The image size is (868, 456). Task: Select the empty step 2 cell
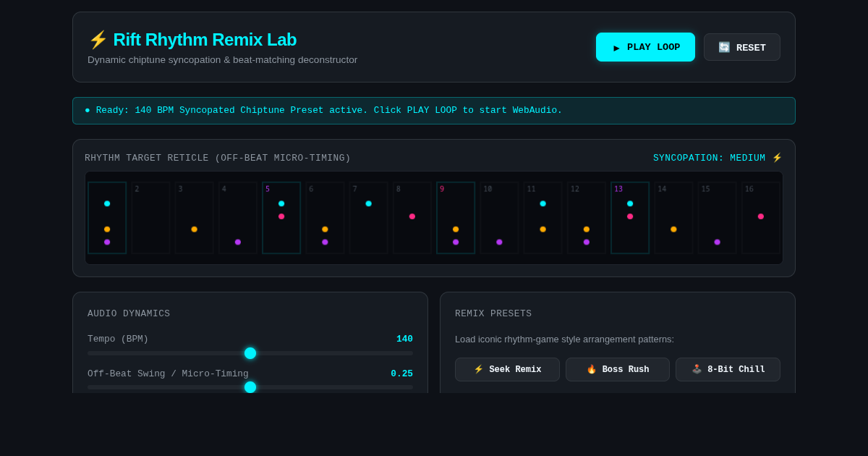click(150, 218)
